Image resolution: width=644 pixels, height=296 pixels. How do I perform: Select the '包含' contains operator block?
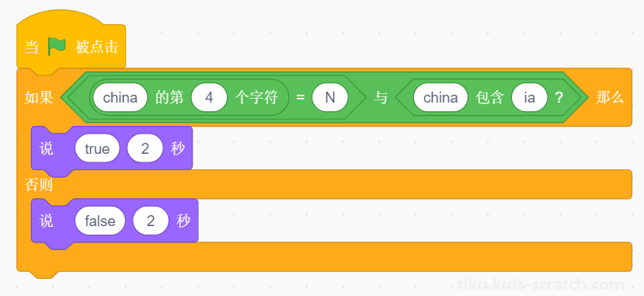point(489,98)
